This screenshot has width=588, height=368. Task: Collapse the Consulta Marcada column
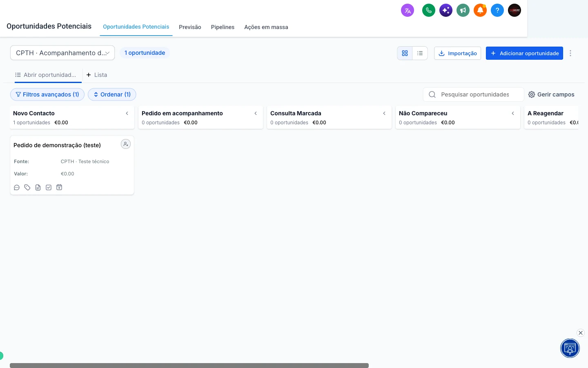click(384, 113)
